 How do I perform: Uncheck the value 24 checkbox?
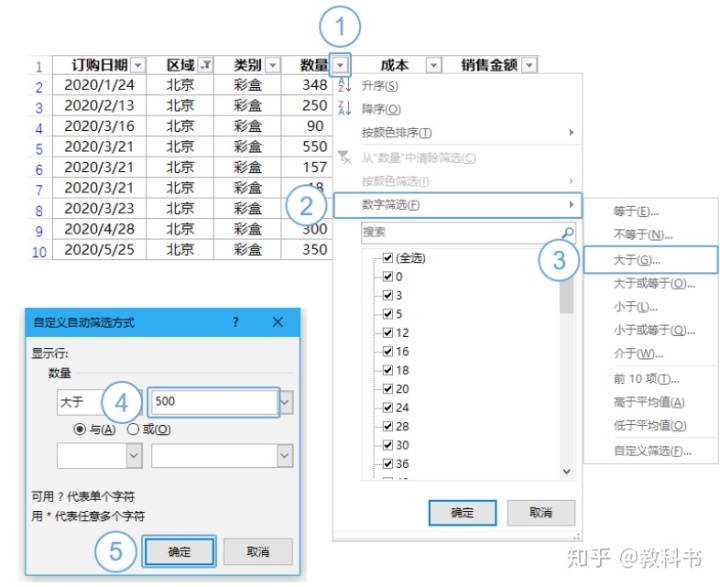click(x=388, y=407)
